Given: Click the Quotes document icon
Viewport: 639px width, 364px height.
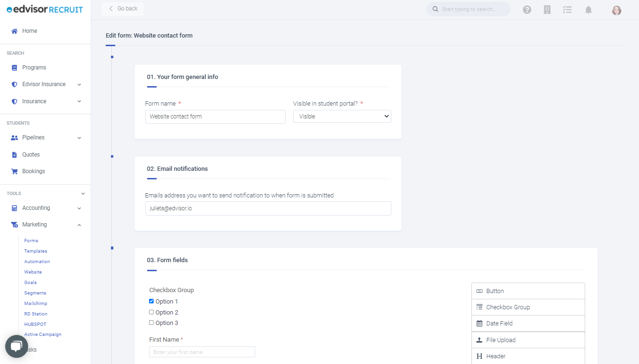Looking at the screenshot, I should pyautogui.click(x=14, y=155).
